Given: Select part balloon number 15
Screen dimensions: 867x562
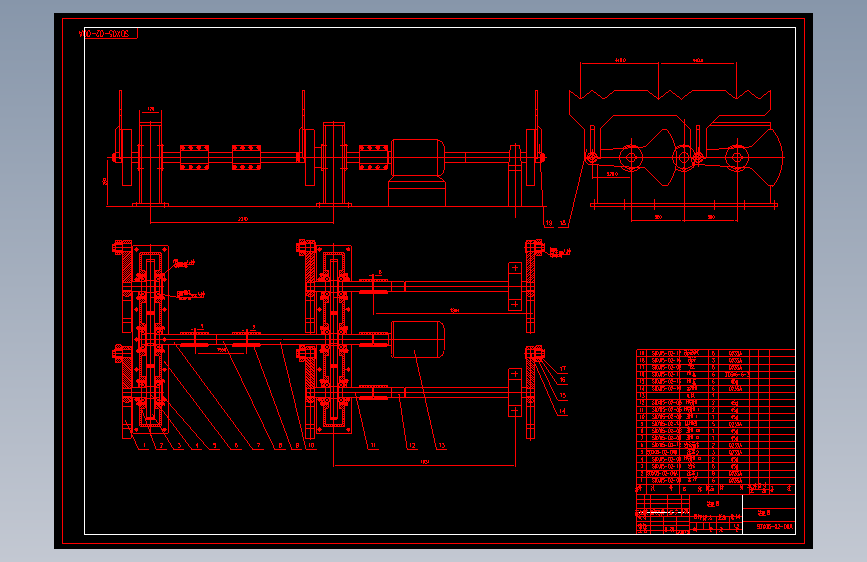Looking at the screenshot, I should coord(562,396).
